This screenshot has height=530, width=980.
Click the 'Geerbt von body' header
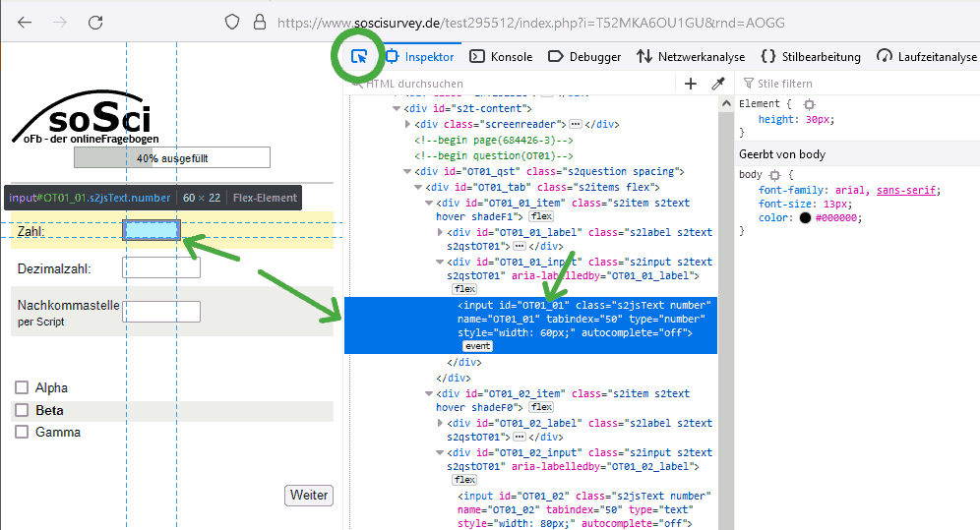782,154
